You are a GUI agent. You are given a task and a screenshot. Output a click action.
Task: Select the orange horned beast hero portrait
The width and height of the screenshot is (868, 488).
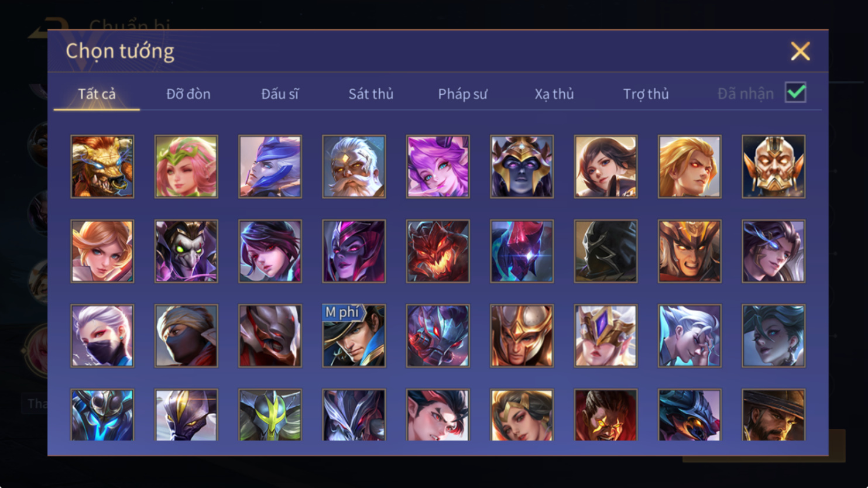pos(102,167)
